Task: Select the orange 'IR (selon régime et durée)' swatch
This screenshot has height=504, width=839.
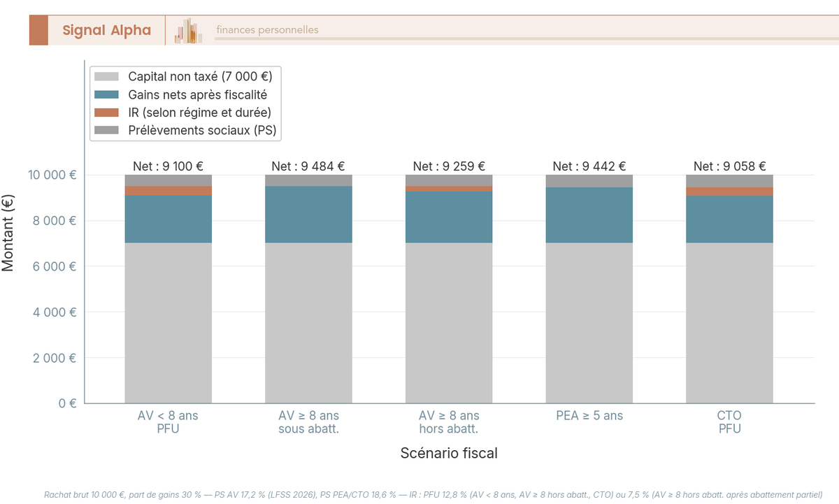Action: [x=105, y=112]
